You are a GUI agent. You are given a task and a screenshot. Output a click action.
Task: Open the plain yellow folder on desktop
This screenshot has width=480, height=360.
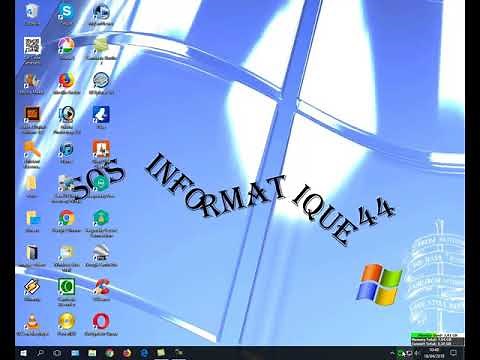[x=32, y=183]
